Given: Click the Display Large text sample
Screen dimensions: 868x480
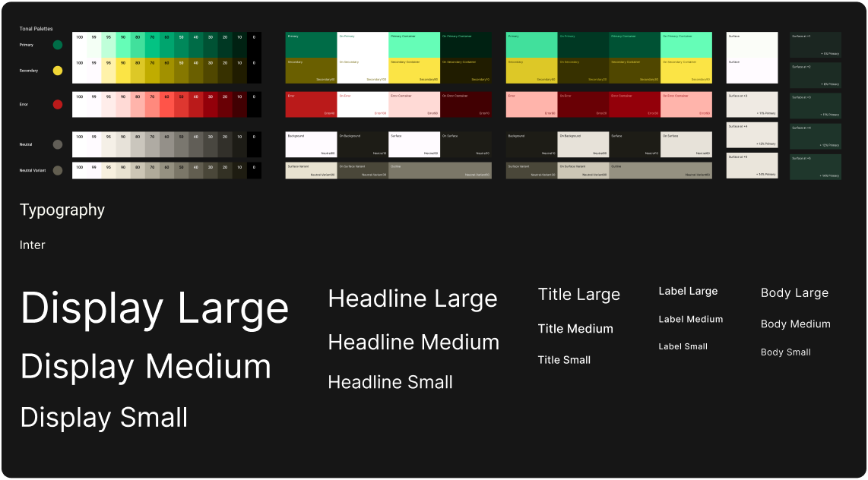Looking at the screenshot, I should coord(154,309).
